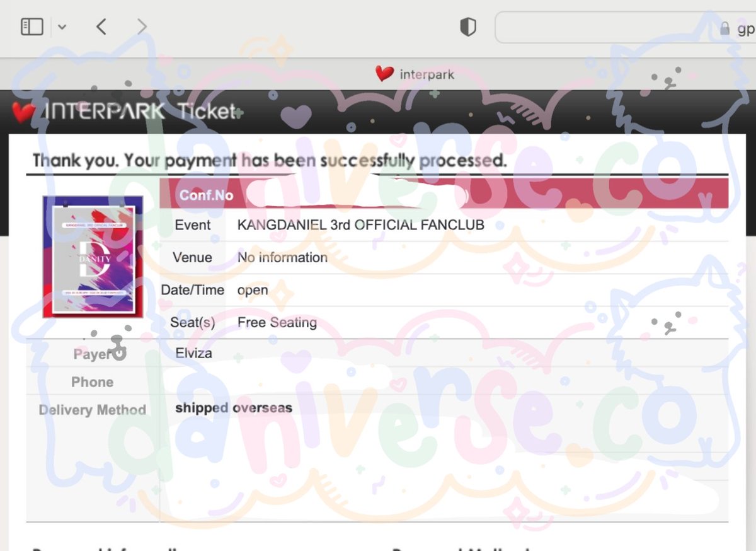Click the Venue row label
This screenshot has height=551, width=756.
[x=192, y=257]
